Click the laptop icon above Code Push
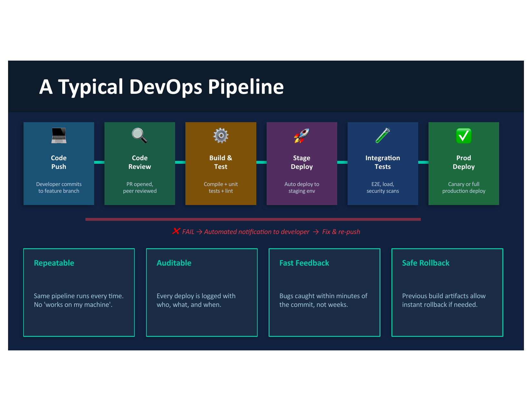 tap(59, 136)
